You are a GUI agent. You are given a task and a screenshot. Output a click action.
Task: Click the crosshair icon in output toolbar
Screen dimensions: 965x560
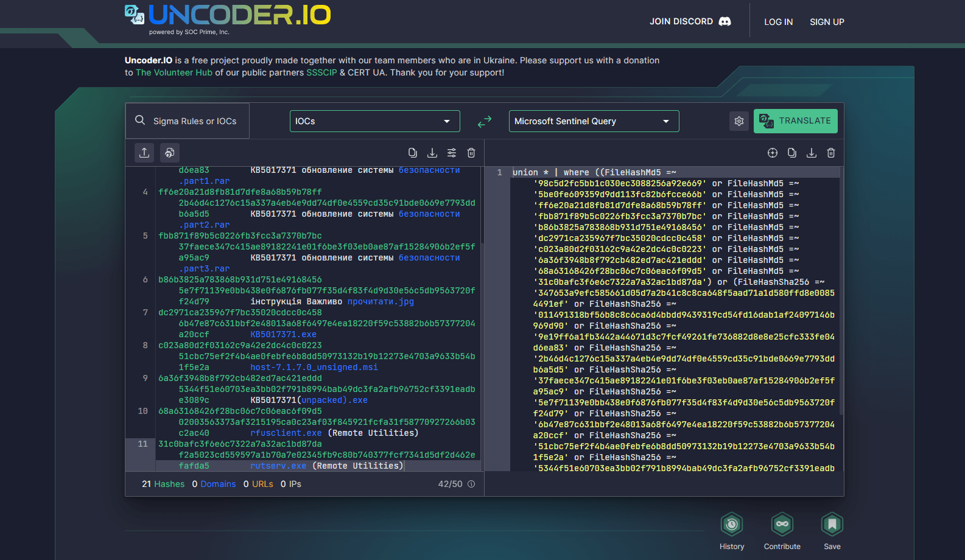(x=773, y=153)
